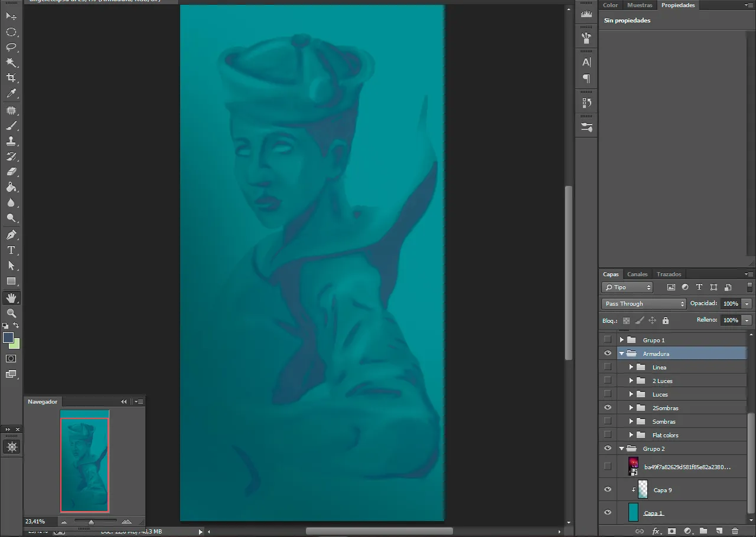The height and width of the screenshot is (537, 756).
Task: Select the Magic Wand tool
Action: tap(11, 63)
